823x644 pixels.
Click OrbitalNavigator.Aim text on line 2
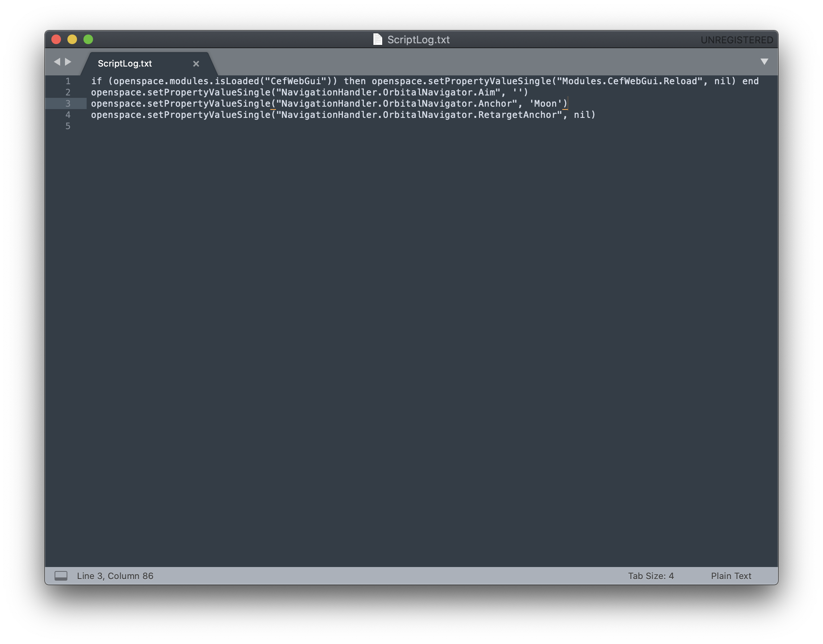(x=439, y=93)
